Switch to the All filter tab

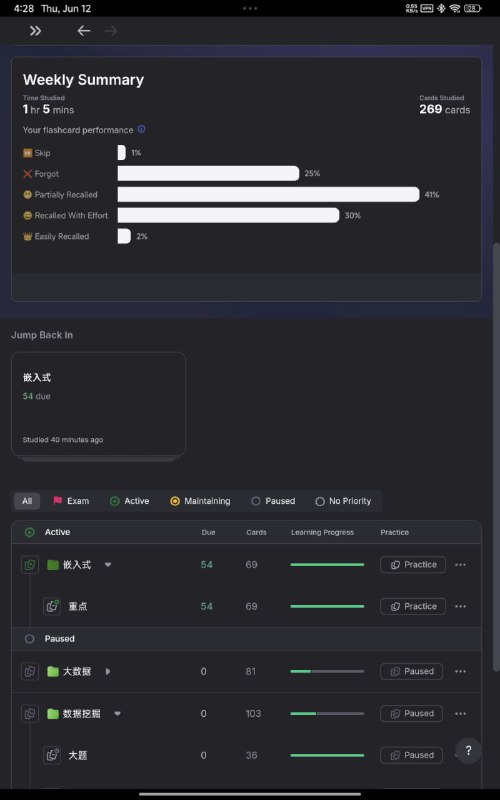pyautogui.click(x=27, y=501)
